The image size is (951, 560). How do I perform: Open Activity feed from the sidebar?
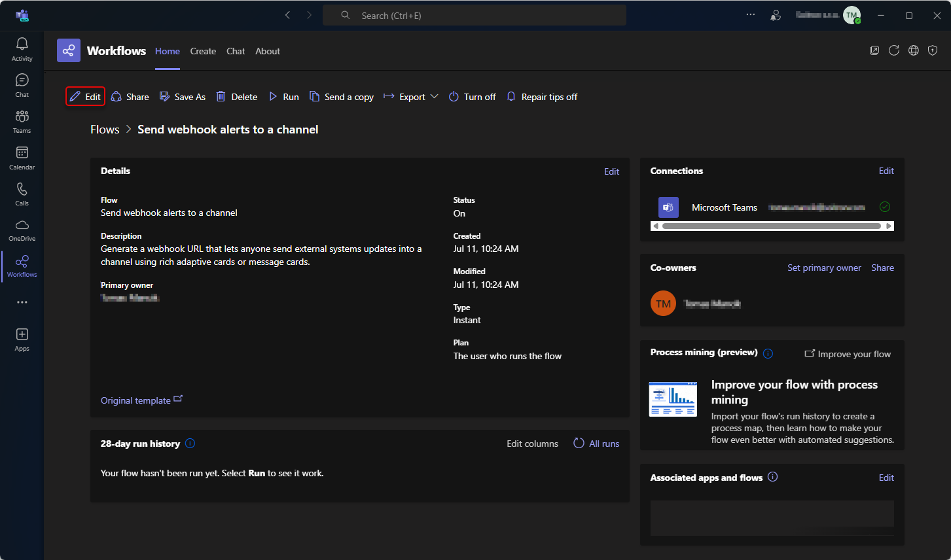pyautogui.click(x=22, y=48)
